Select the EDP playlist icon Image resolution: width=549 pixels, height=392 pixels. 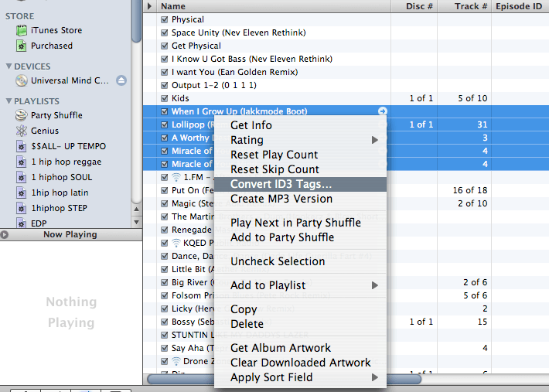click(22, 223)
